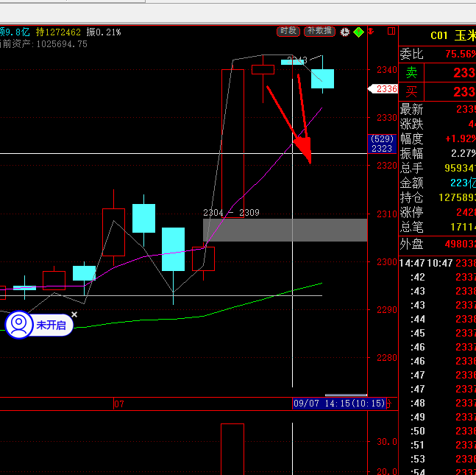Click the 2310 price axis label

[387, 214]
